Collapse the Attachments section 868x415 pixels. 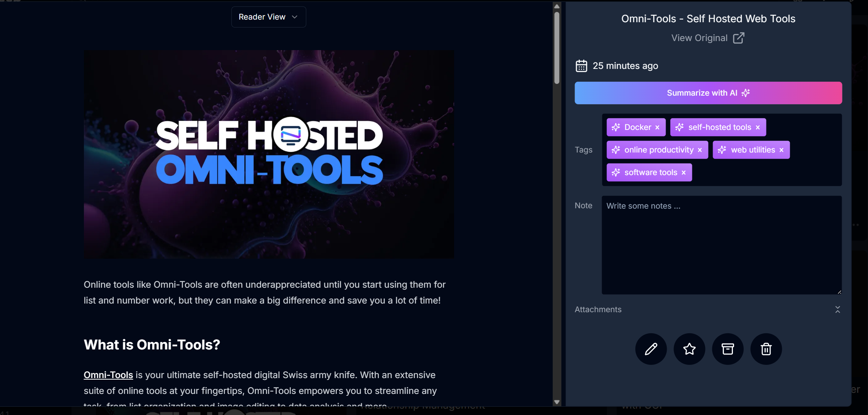coord(838,310)
